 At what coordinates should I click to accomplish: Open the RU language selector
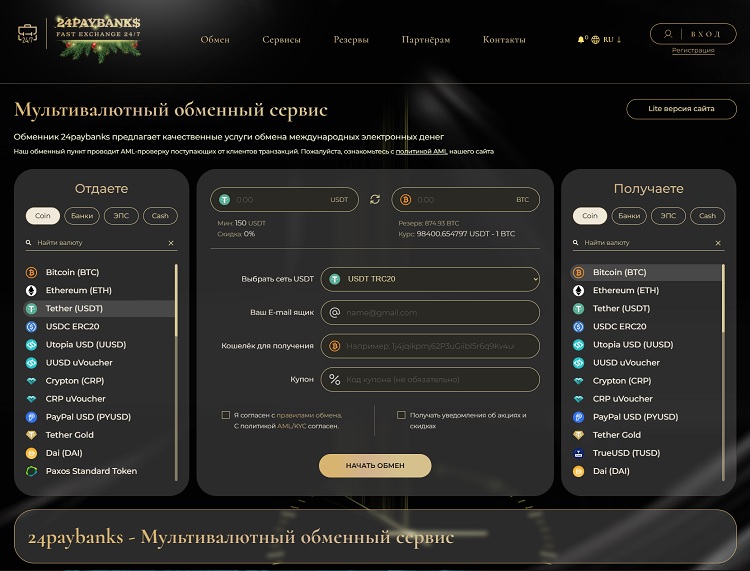pyautogui.click(x=608, y=40)
